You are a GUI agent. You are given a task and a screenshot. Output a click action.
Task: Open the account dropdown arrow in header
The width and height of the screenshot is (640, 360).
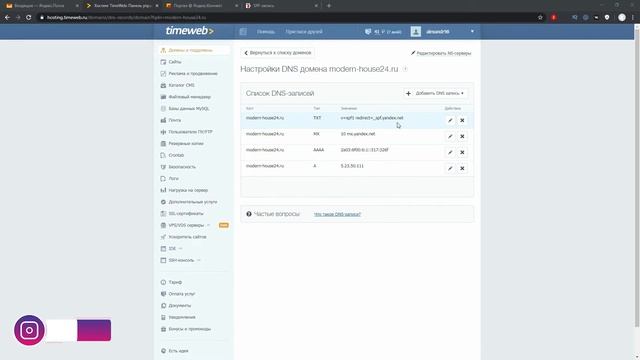click(x=472, y=31)
